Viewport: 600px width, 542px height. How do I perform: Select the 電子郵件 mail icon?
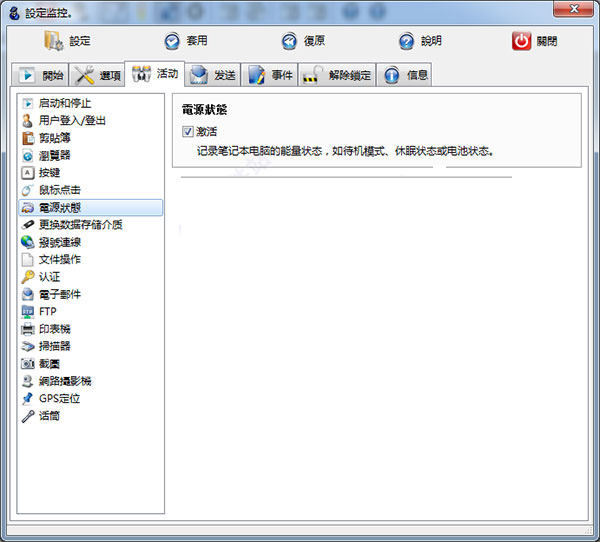click(28, 294)
